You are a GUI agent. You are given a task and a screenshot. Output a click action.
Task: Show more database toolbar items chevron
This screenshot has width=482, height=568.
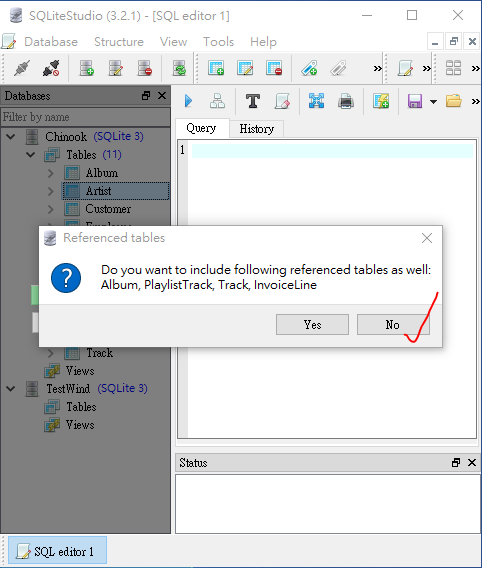point(378,68)
